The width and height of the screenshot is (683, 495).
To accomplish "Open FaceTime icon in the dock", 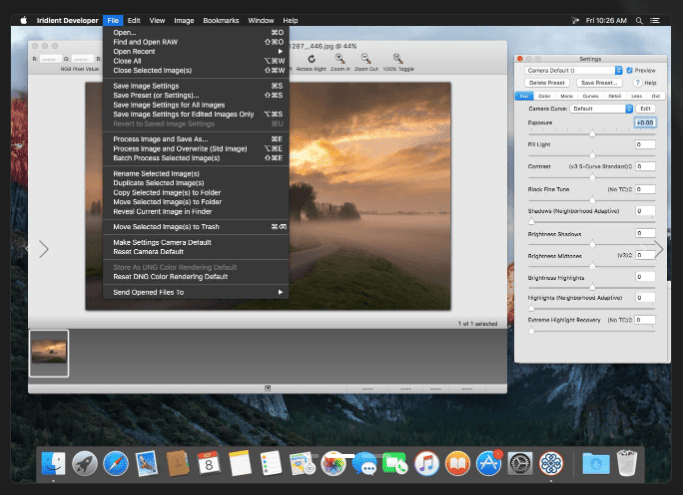I will pyautogui.click(x=395, y=463).
